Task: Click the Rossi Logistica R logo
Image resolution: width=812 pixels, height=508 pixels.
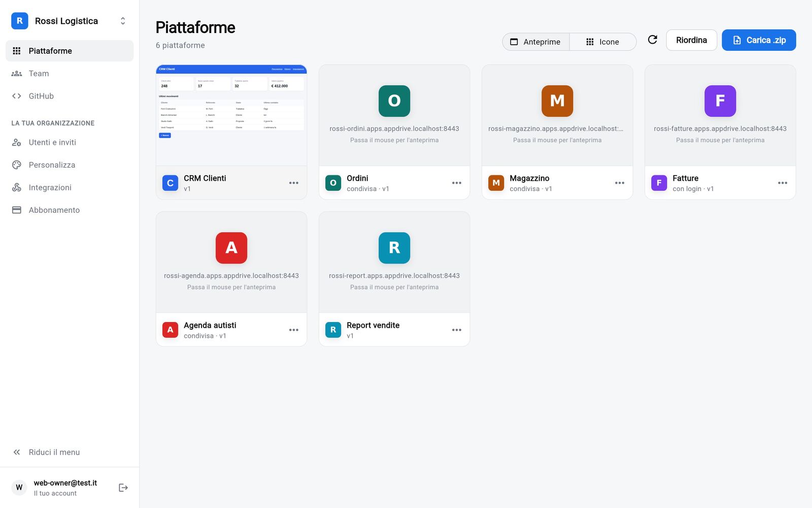Action: [20, 21]
